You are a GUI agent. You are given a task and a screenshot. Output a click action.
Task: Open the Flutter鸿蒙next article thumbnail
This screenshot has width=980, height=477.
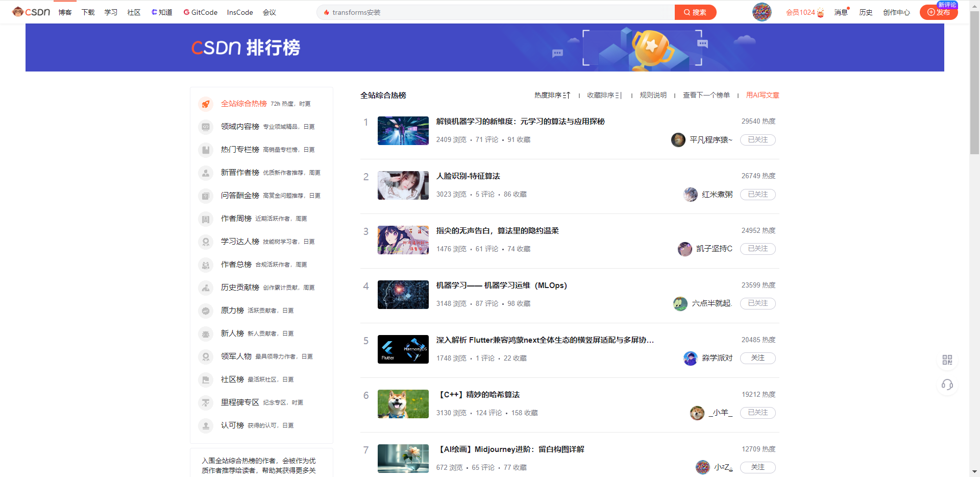coord(403,349)
